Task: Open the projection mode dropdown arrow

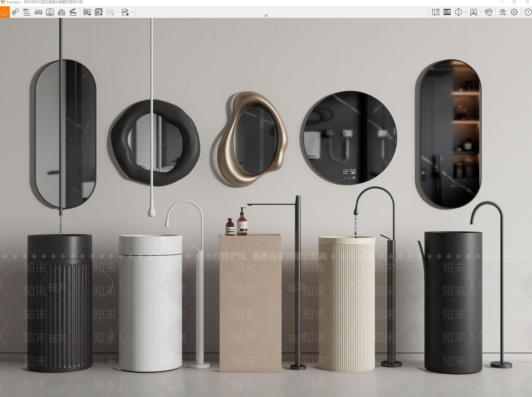Action: coord(466,12)
